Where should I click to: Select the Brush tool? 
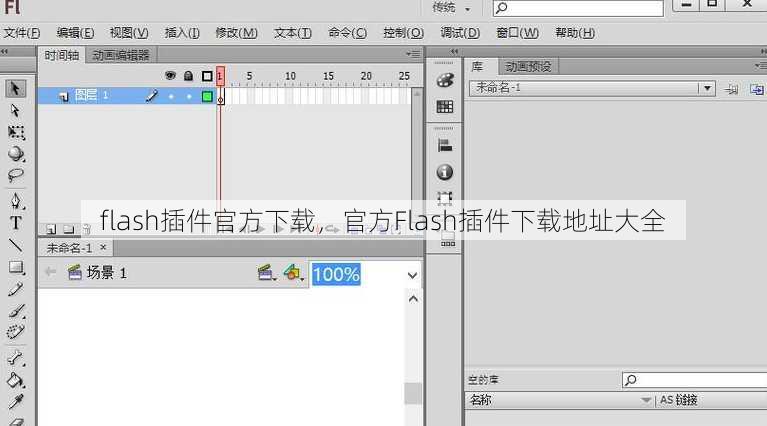[16, 311]
